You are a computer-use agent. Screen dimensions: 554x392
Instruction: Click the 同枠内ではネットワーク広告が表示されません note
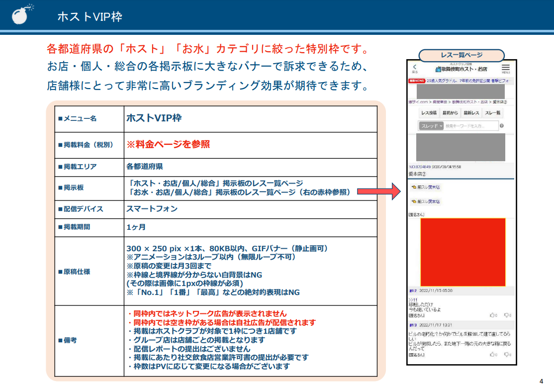[207, 313]
